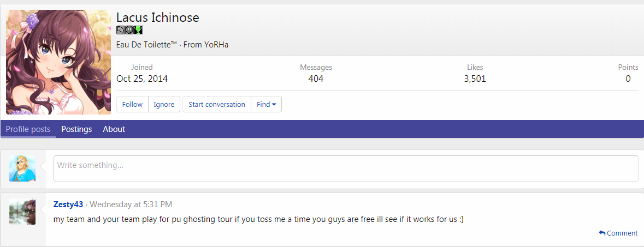
Task: Switch to the Postings tab
Action: pyautogui.click(x=76, y=129)
